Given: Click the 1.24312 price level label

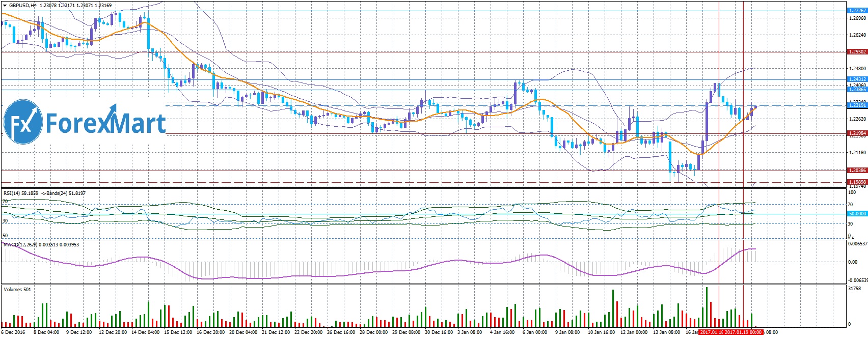Looking at the screenshot, I should [x=857, y=79].
